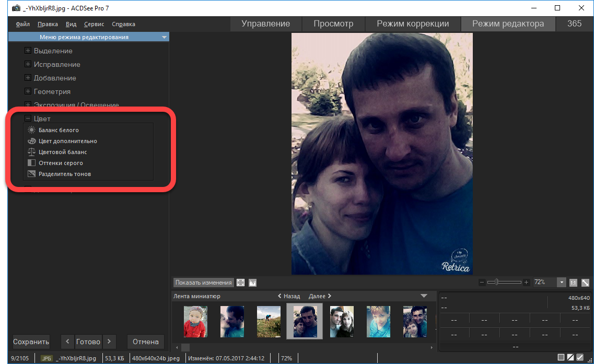Show the histogram using the toolbar icon
Image resolution: width=594 pixels, height=364 pixels.
point(253,283)
